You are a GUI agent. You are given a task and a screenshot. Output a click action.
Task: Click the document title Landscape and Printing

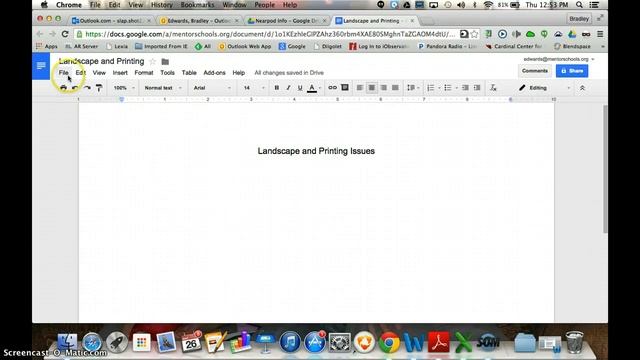coord(101,61)
